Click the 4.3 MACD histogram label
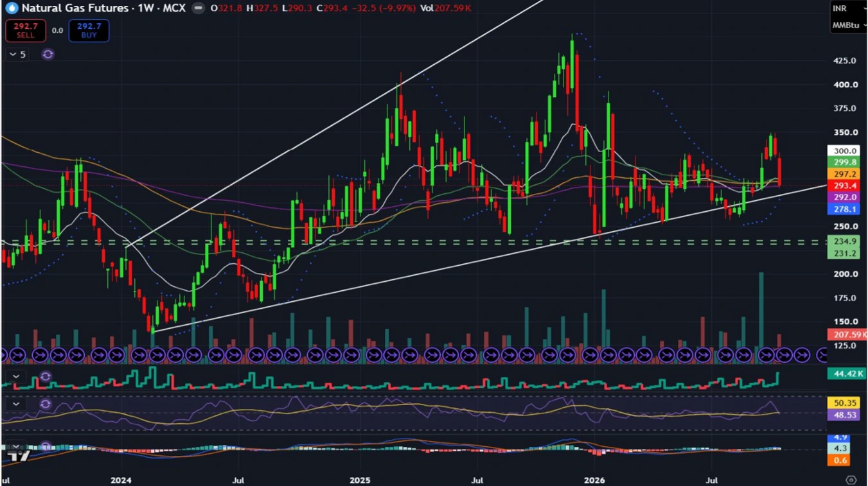Image resolution: width=868 pixels, height=486 pixels. tap(840, 449)
